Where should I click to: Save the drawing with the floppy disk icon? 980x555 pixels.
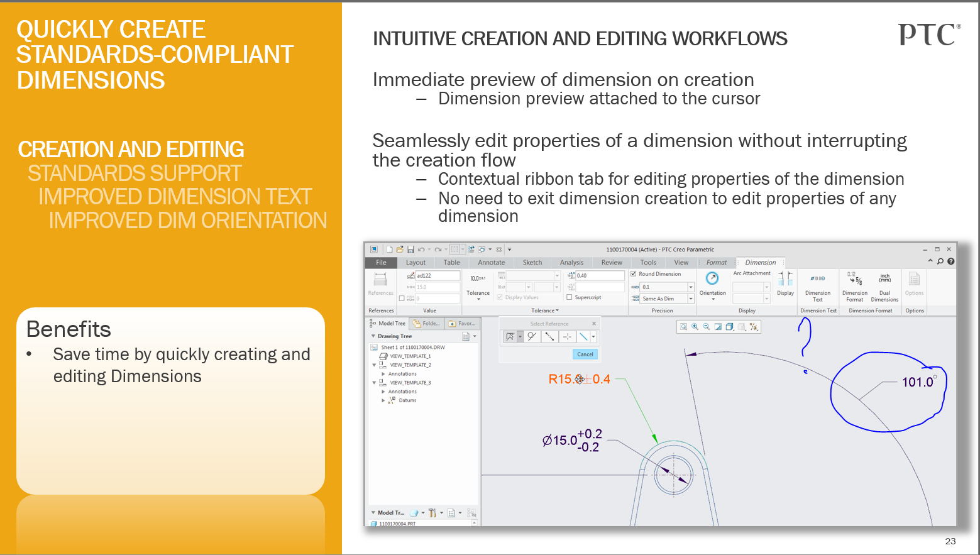coord(410,250)
